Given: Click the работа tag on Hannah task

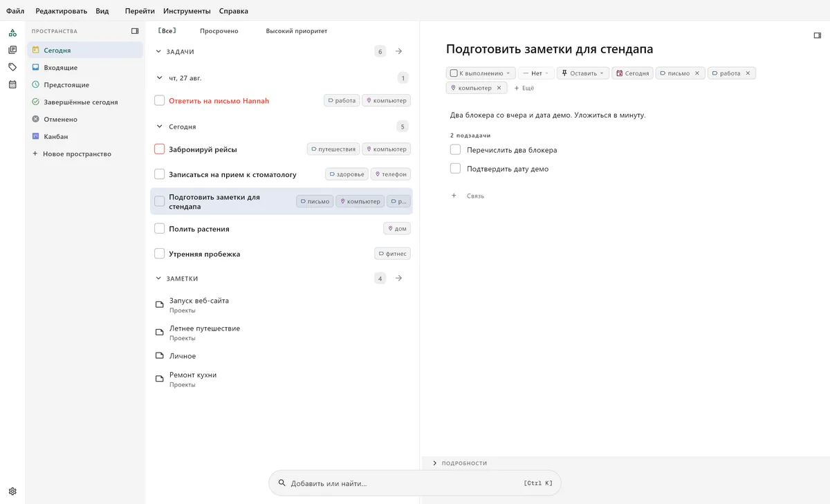Looking at the screenshot, I should (x=342, y=101).
